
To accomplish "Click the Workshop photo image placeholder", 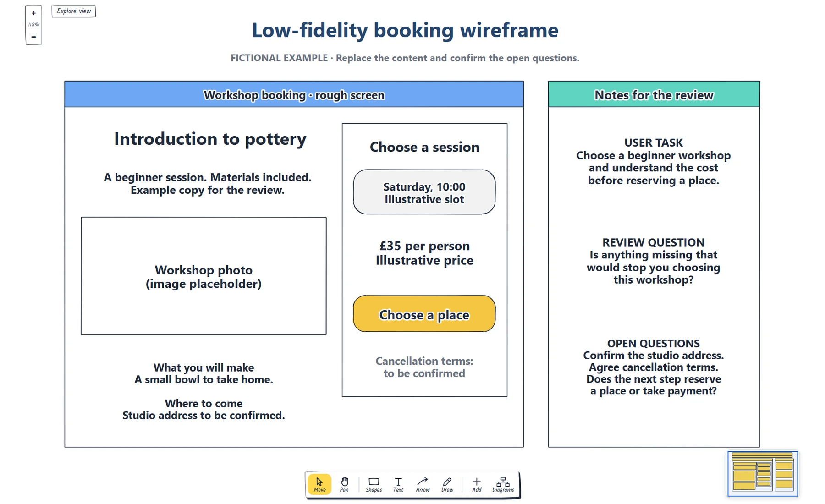I will [x=203, y=276].
